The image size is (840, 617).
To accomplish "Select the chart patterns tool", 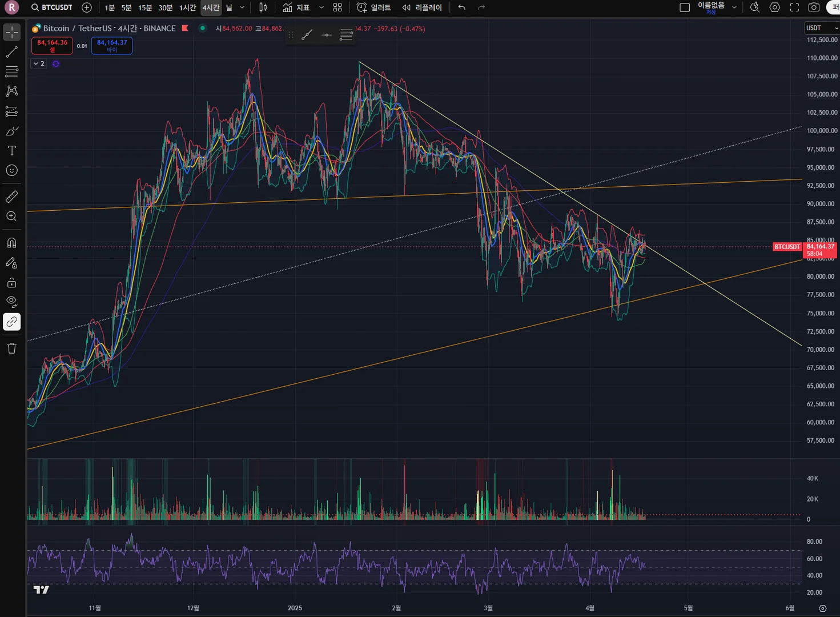I will click(12, 91).
